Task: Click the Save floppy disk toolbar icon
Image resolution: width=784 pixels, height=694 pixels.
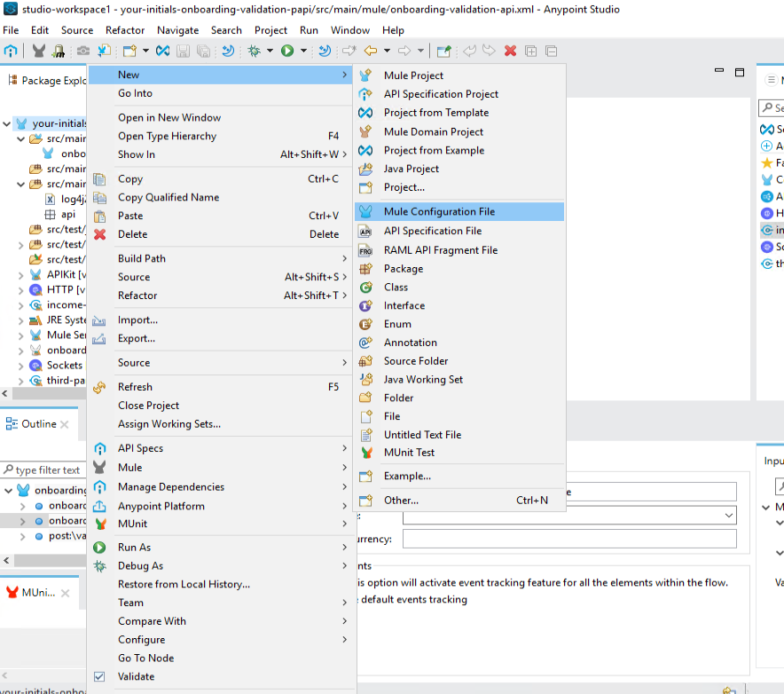Action: coord(184,51)
